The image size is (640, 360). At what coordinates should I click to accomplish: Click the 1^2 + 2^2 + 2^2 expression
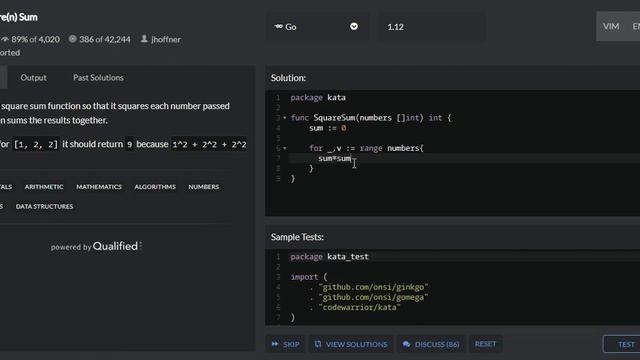coord(209,144)
